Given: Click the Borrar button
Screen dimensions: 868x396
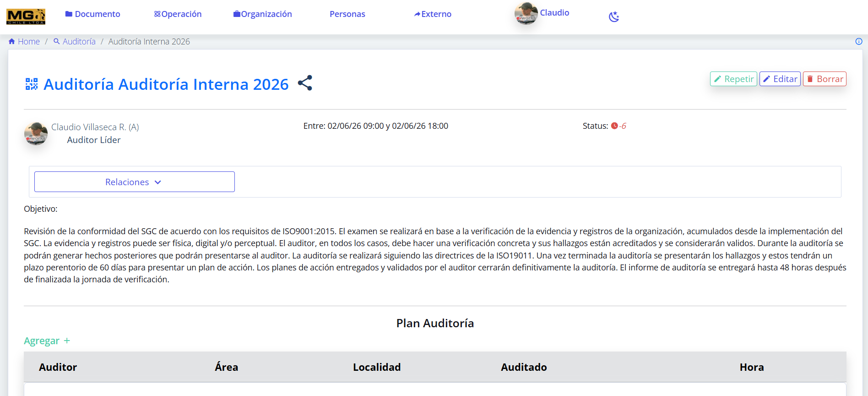Looking at the screenshot, I should coord(825,79).
